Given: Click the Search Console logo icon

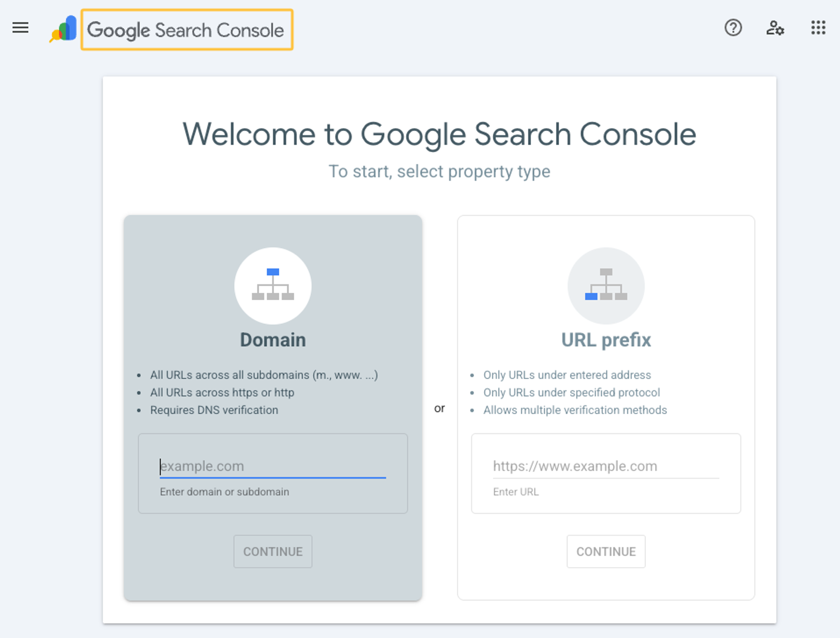Looking at the screenshot, I should (64, 29).
